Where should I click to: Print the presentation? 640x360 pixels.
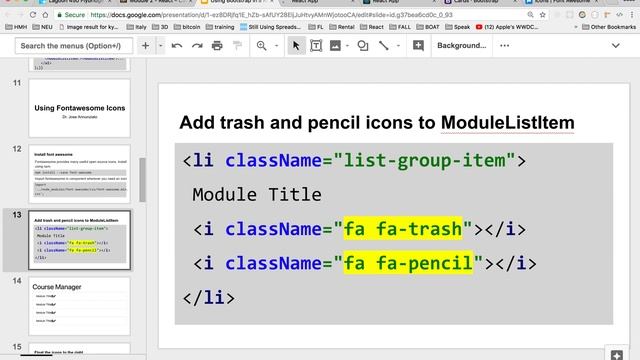pos(217,46)
